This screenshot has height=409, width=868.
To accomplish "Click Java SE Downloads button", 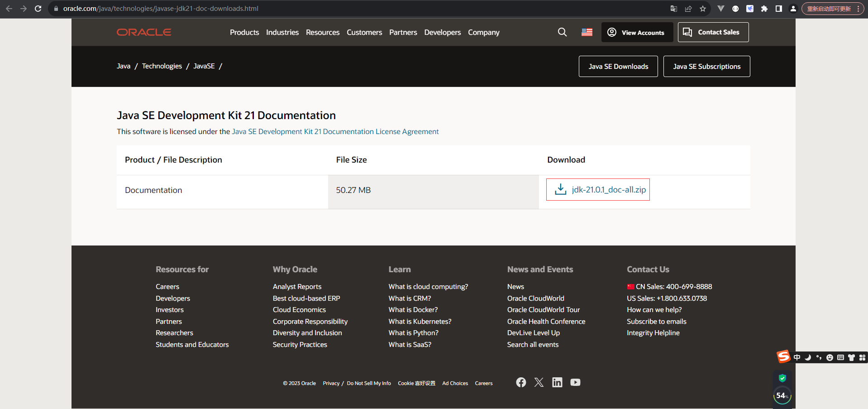I will pos(618,66).
